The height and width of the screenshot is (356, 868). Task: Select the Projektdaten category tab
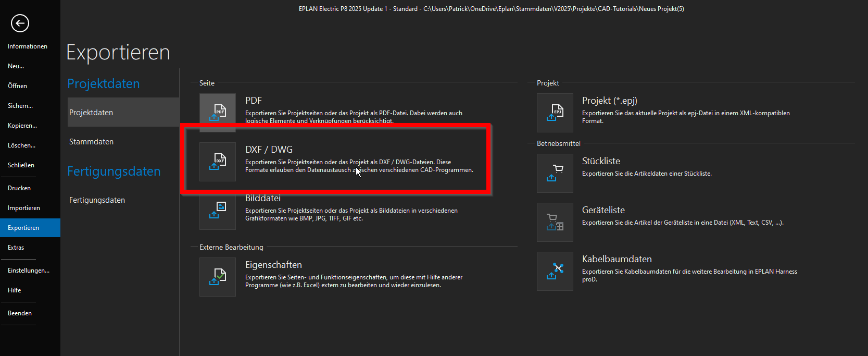(123, 112)
